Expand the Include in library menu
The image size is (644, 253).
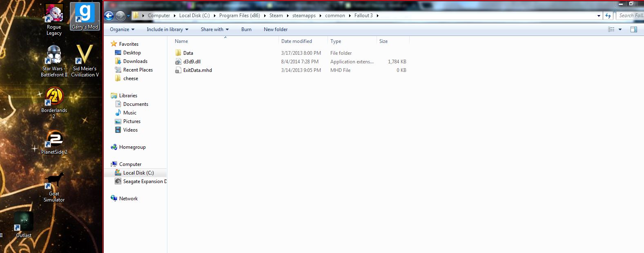pyautogui.click(x=167, y=29)
